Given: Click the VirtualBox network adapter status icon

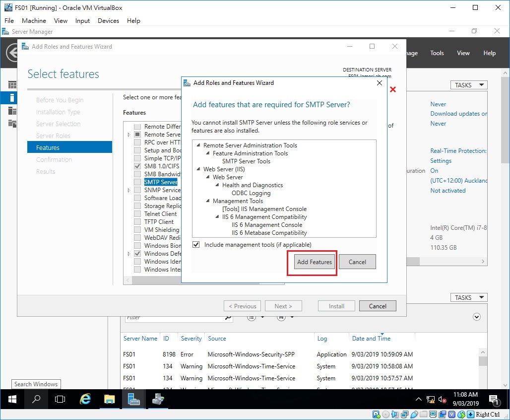Looking at the screenshot, I should point(405,414).
